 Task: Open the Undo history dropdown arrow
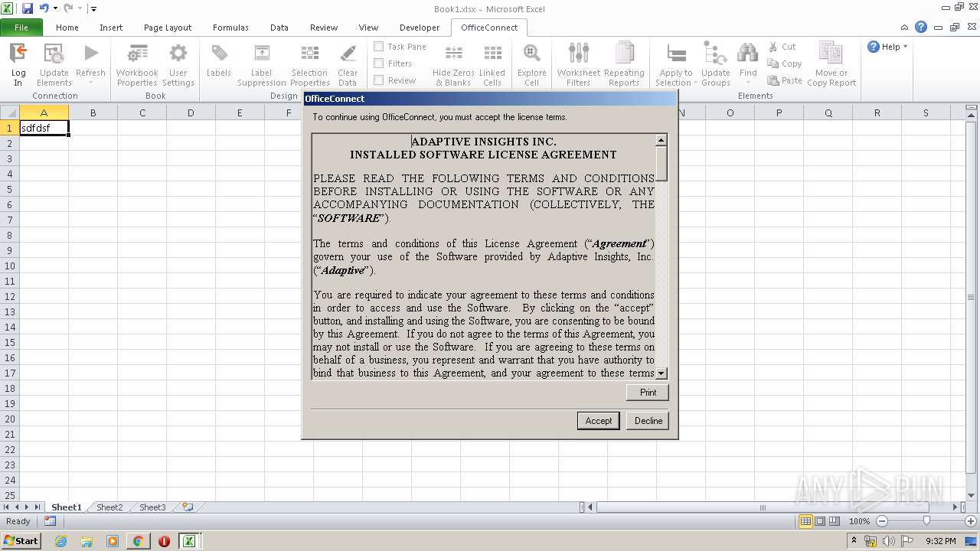click(x=55, y=8)
